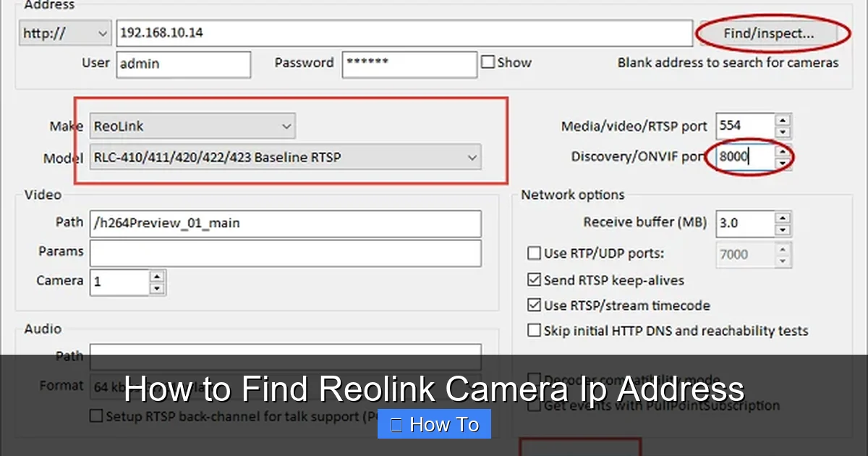Uncheck Use RTSP/stream timecode
Screen dimensions: 868x456
[x=534, y=305]
